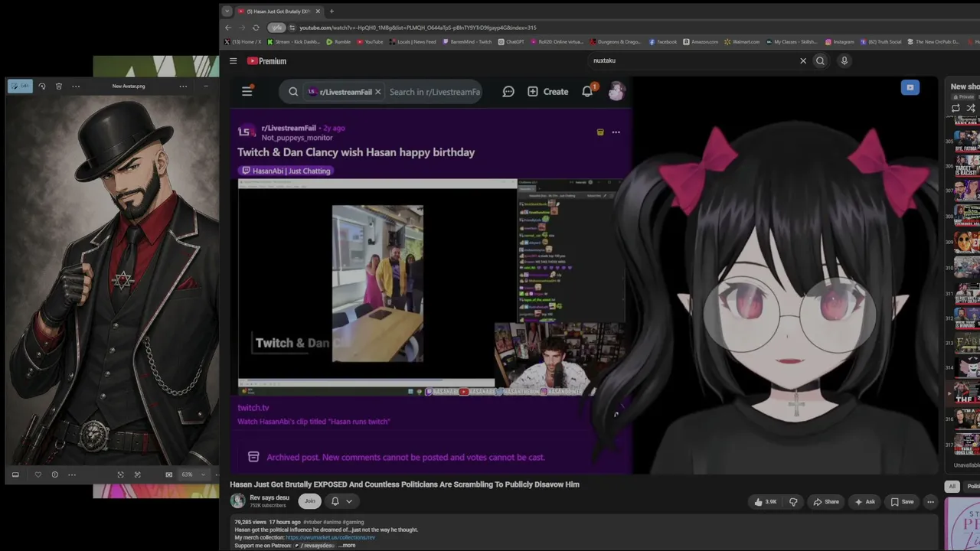Open the Home / X bookmark

pos(243,42)
